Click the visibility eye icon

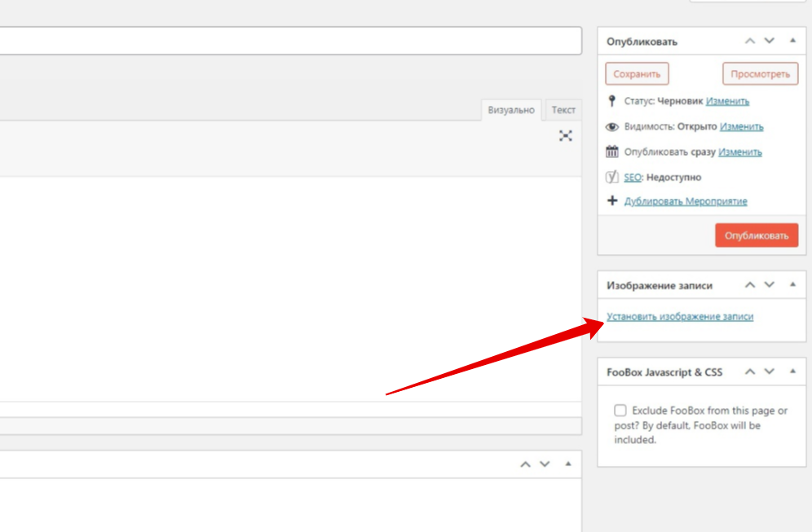tap(612, 126)
